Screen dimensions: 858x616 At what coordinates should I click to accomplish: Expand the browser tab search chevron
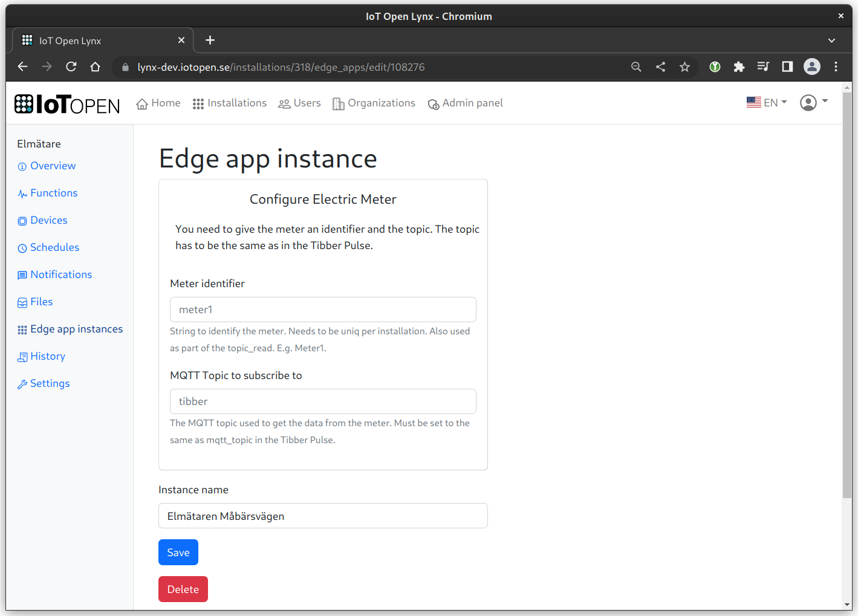(832, 40)
